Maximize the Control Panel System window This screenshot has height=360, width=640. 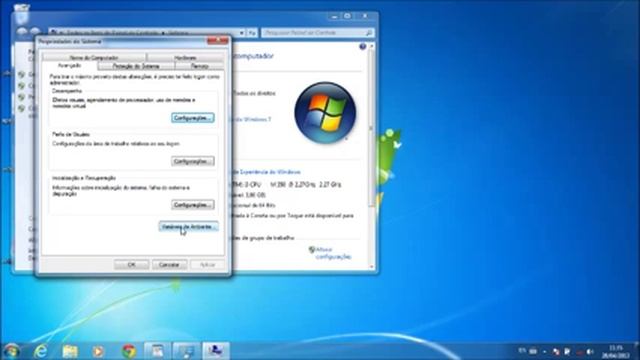click(347, 16)
